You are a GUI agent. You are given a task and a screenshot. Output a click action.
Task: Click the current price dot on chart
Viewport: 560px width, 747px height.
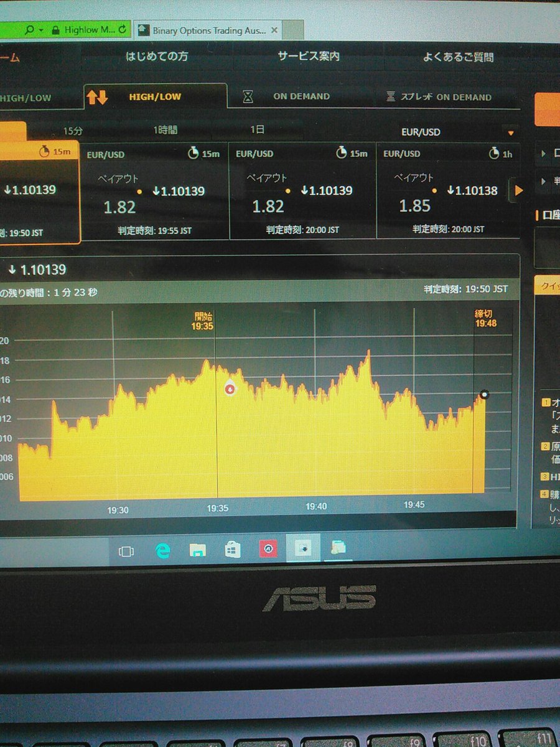pos(484,394)
